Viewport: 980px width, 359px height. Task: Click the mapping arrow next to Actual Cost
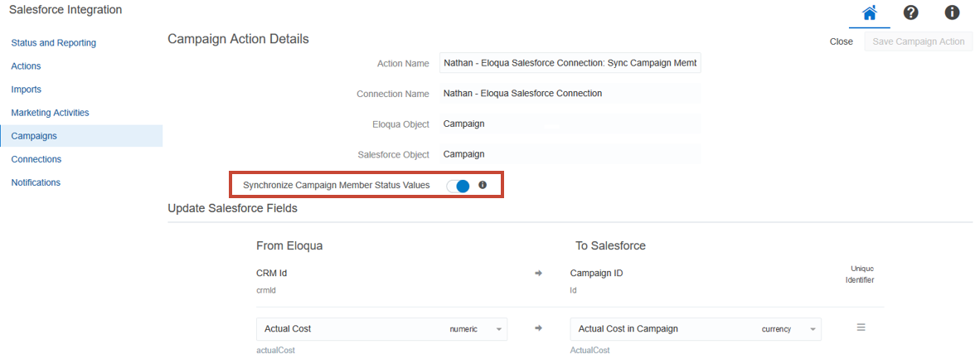538,328
